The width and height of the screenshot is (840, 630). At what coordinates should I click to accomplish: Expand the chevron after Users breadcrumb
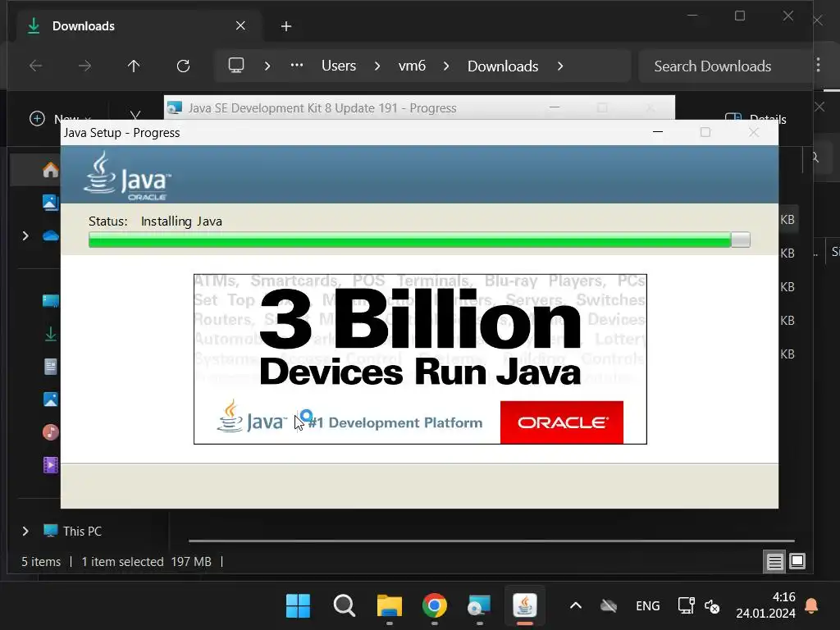[x=377, y=66]
